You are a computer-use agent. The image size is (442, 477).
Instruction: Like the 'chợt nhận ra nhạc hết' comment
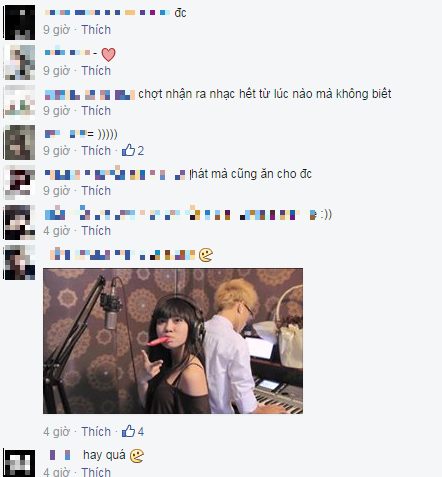point(96,111)
